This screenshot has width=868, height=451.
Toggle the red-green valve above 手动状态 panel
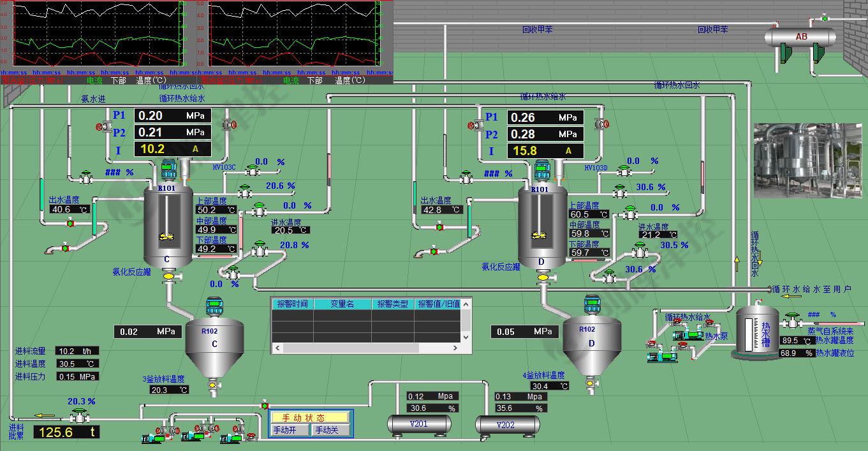[x=265, y=405]
